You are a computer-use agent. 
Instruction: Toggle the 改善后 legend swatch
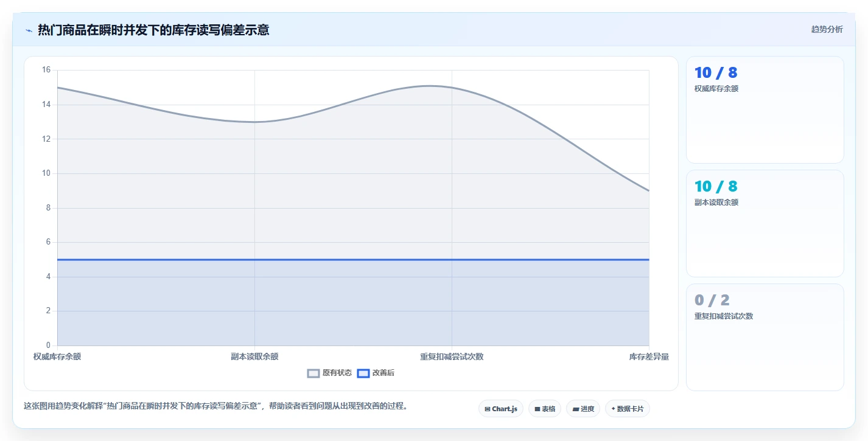point(363,373)
